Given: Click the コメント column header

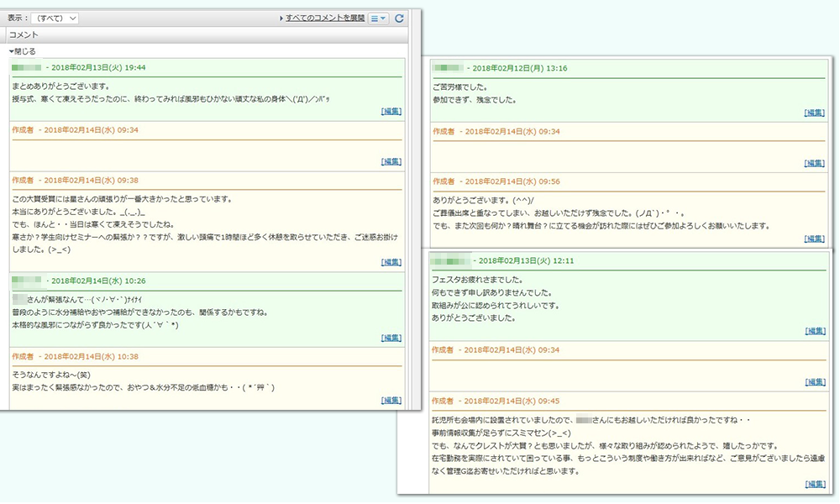Looking at the screenshot, I should (x=24, y=34).
